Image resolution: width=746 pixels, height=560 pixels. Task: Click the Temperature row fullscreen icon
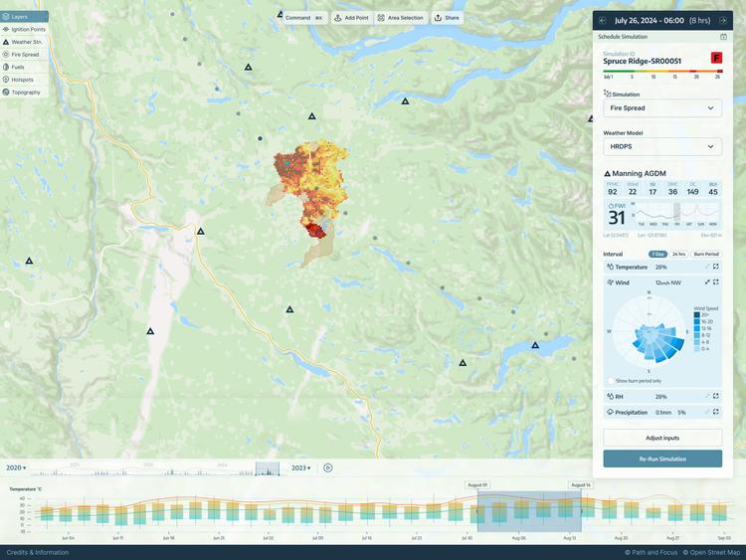tap(716, 267)
